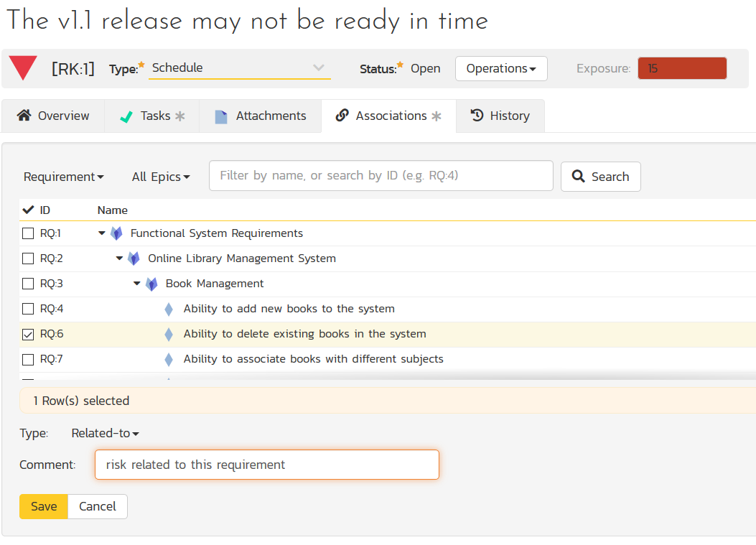756x545 pixels.
Task: Uncheck the RQ:6 row checkbox
Action: click(x=28, y=334)
